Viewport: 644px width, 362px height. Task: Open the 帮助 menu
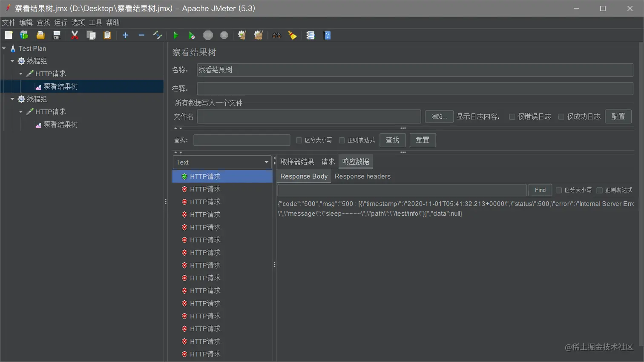[113, 23]
